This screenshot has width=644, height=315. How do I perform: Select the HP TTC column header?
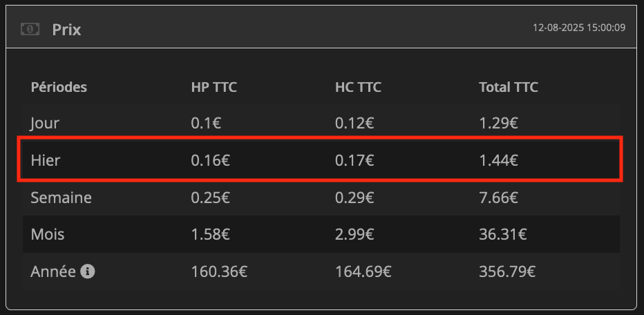(214, 87)
